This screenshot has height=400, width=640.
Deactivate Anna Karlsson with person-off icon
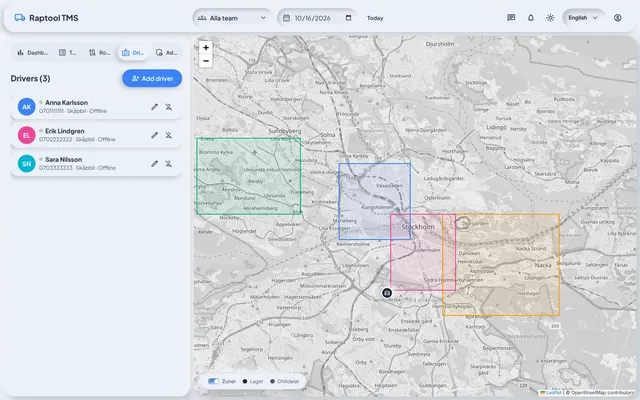[x=169, y=107]
